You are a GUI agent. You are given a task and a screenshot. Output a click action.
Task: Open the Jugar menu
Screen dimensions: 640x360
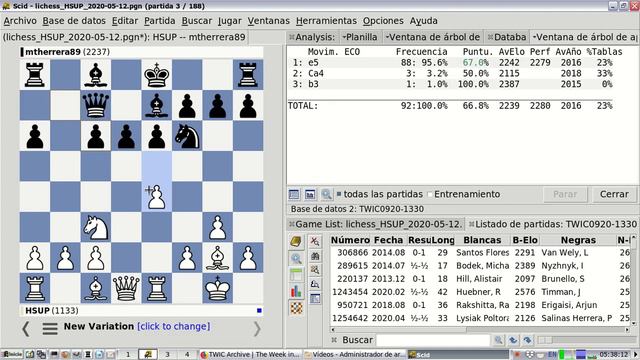[229, 20]
